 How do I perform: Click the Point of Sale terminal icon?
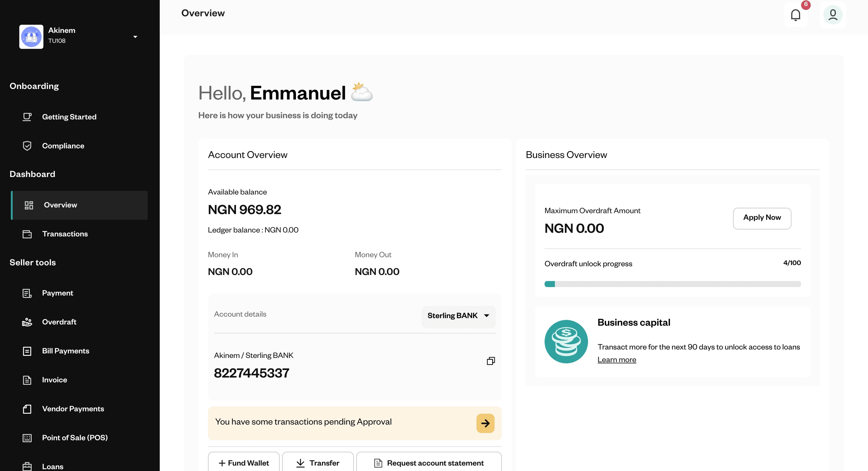coord(27,438)
